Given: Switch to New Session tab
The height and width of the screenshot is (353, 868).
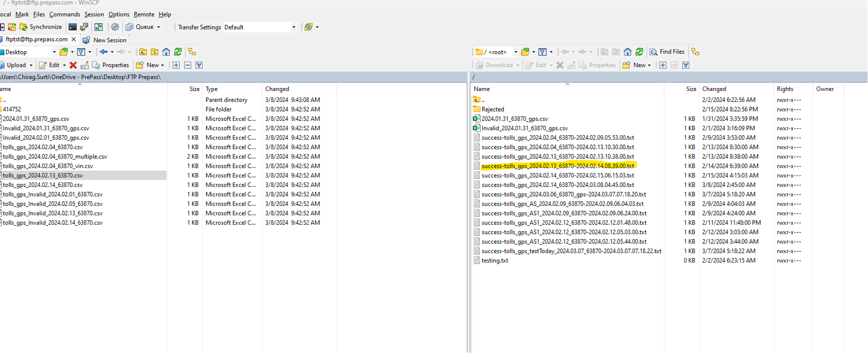Looking at the screenshot, I should point(109,40).
